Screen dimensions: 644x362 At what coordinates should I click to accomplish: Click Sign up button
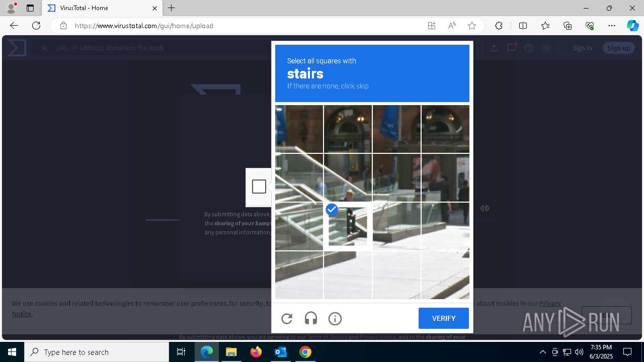pos(618,48)
